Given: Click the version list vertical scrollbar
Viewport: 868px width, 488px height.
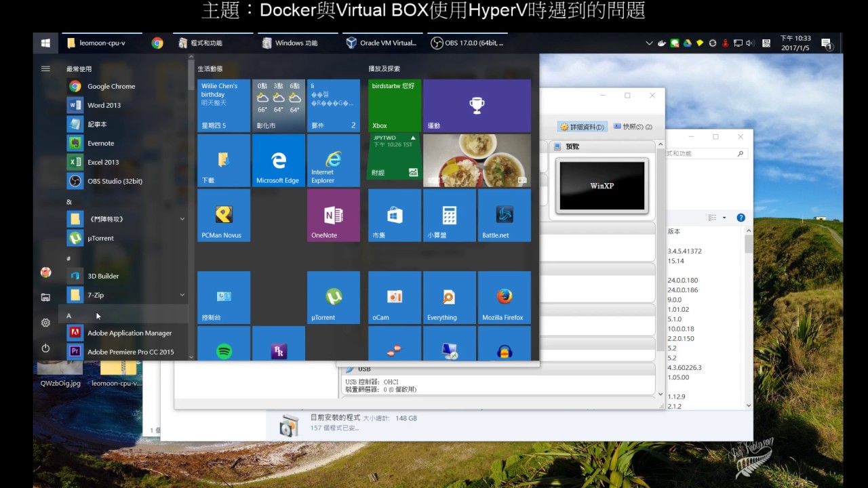Looking at the screenshot, I should [749, 319].
